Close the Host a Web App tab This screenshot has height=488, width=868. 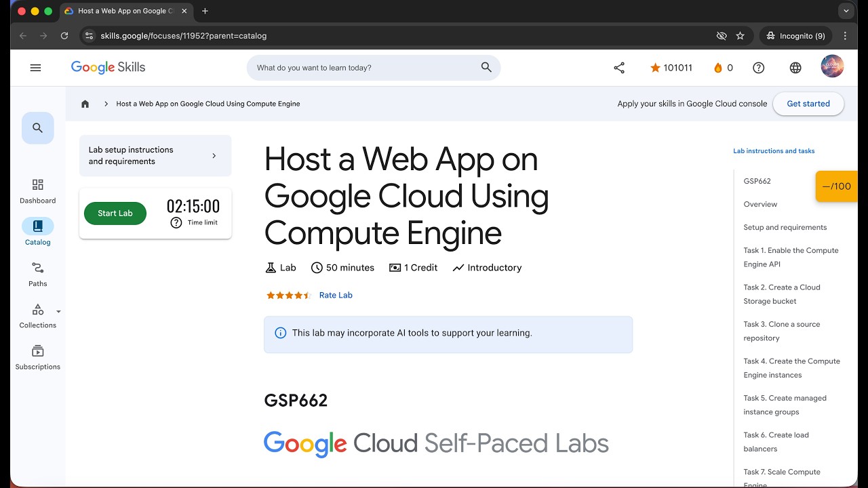point(184,11)
